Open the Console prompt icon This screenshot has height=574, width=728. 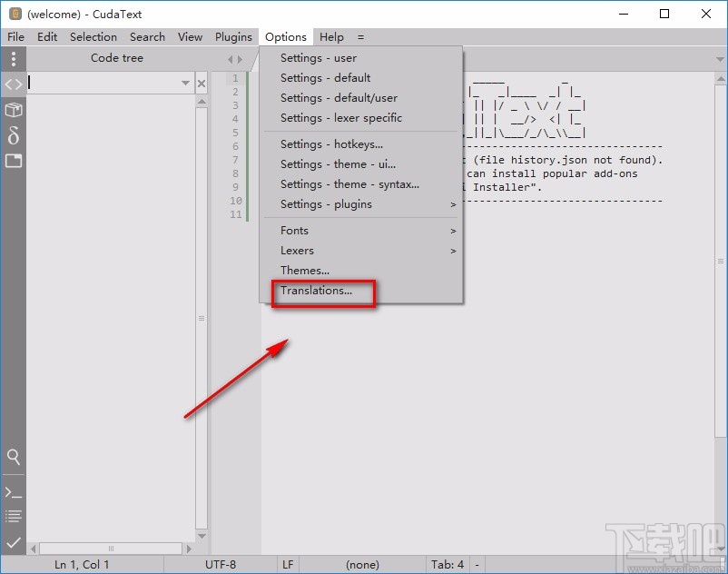14,493
